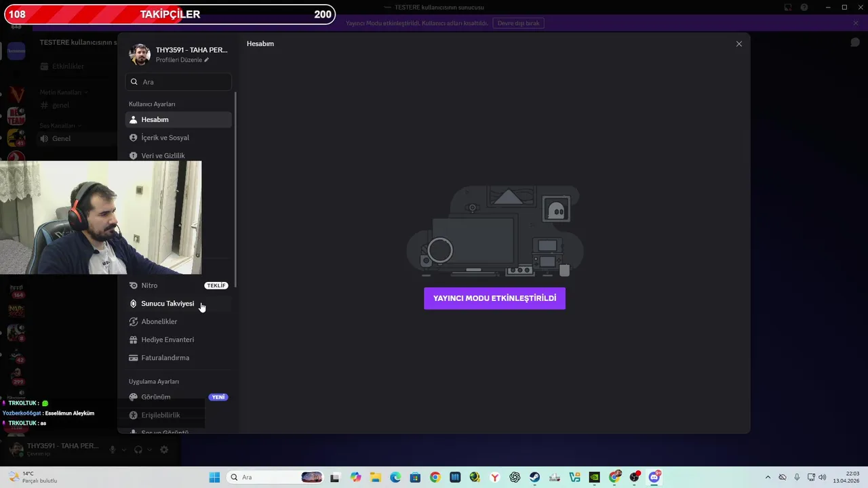Open Görünüm appearance settings

coord(178,396)
